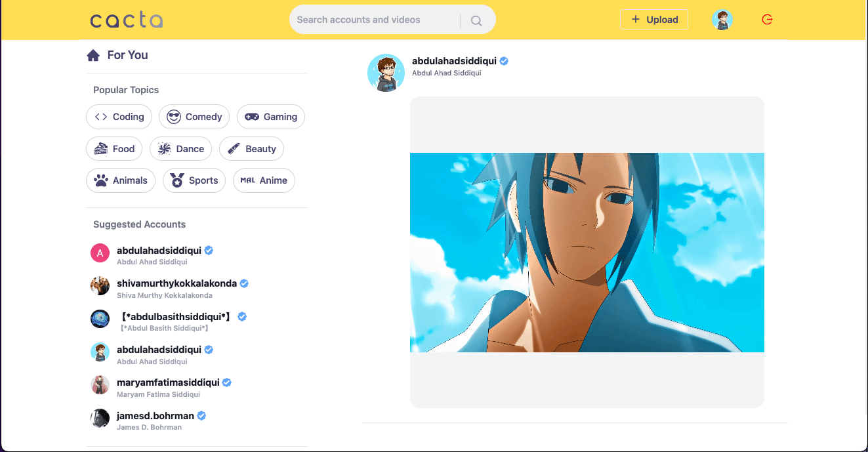The height and width of the screenshot is (452, 868).
Task: Click the search magnifier icon
Action: (x=476, y=21)
